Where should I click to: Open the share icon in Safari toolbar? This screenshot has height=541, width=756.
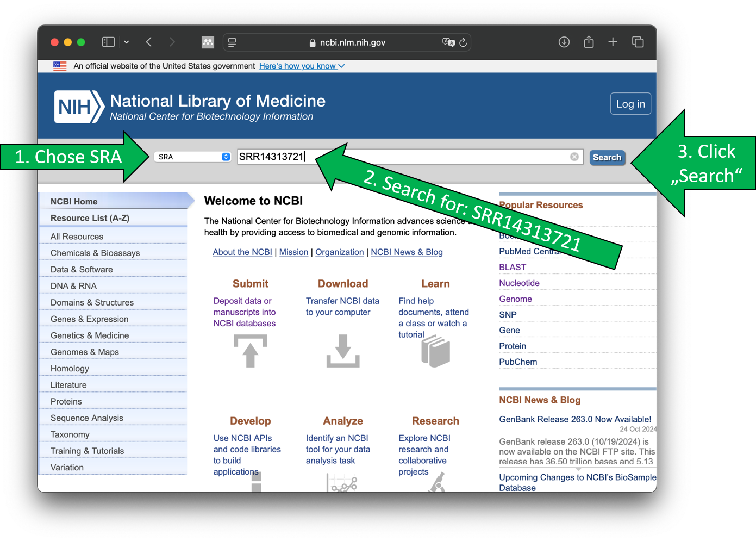589,42
